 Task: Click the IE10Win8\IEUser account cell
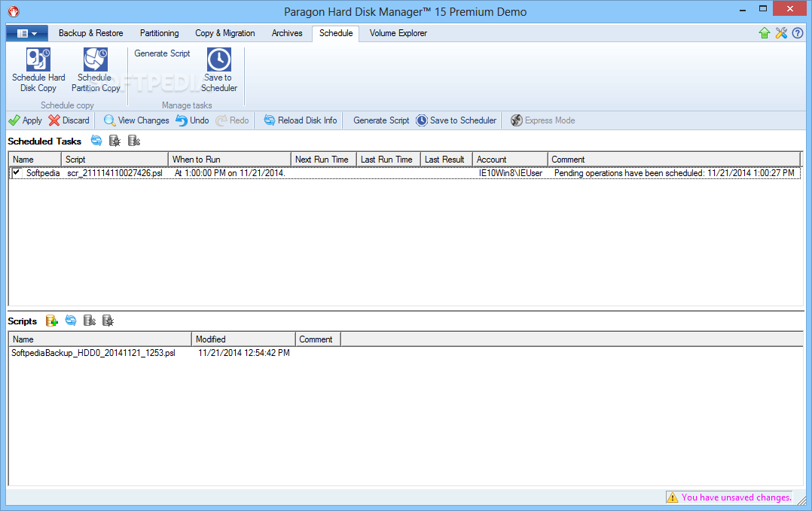click(x=510, y=173)
